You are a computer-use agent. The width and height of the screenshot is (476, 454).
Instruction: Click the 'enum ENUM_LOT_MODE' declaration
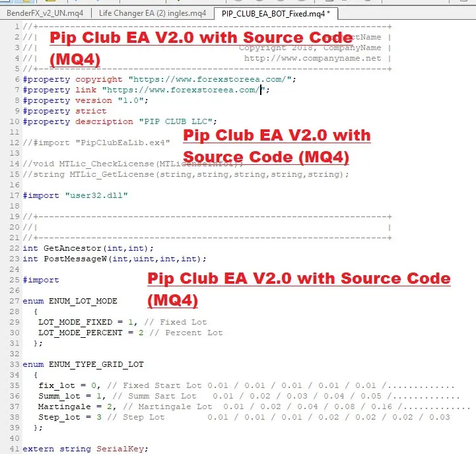point(70,301)
